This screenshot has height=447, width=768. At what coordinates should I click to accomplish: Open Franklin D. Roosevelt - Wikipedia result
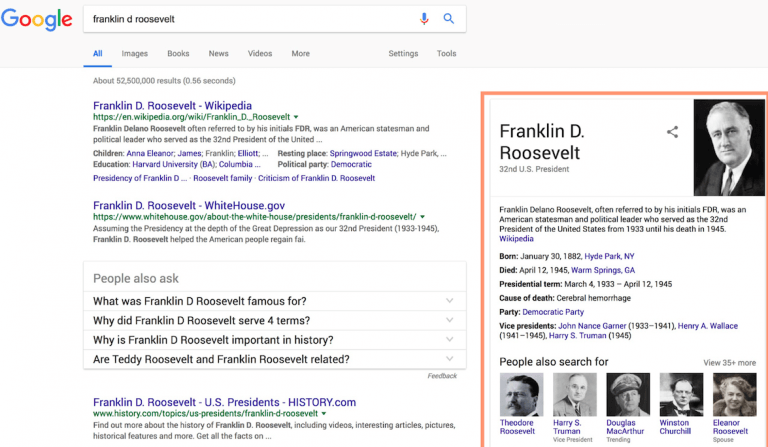pyautogui.click(x=172, y=106)
